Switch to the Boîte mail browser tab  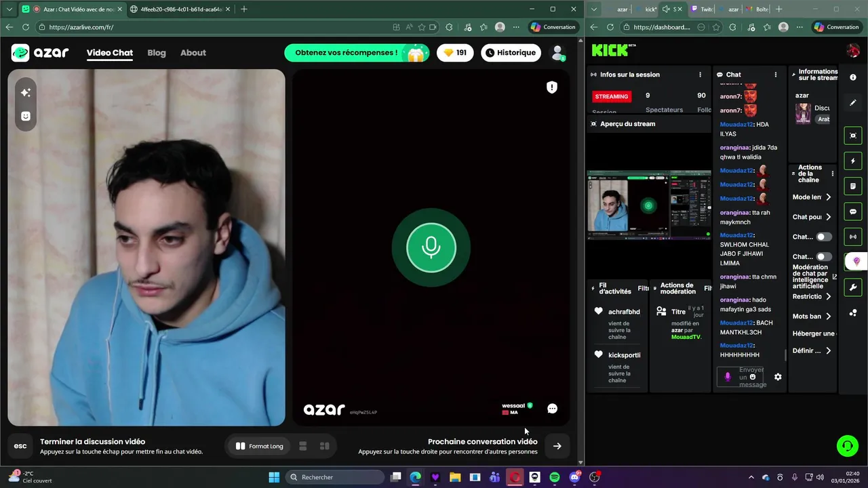pyautogui.click(x=757, y=9)
